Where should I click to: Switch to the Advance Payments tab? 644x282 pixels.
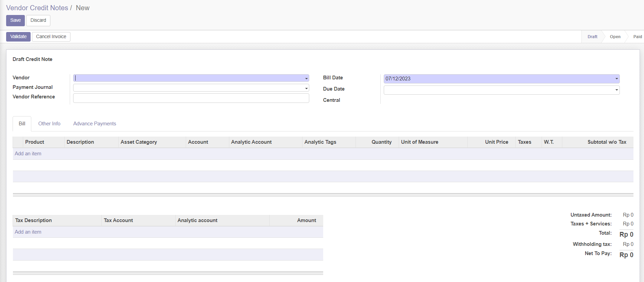click(x=95, y=124)
